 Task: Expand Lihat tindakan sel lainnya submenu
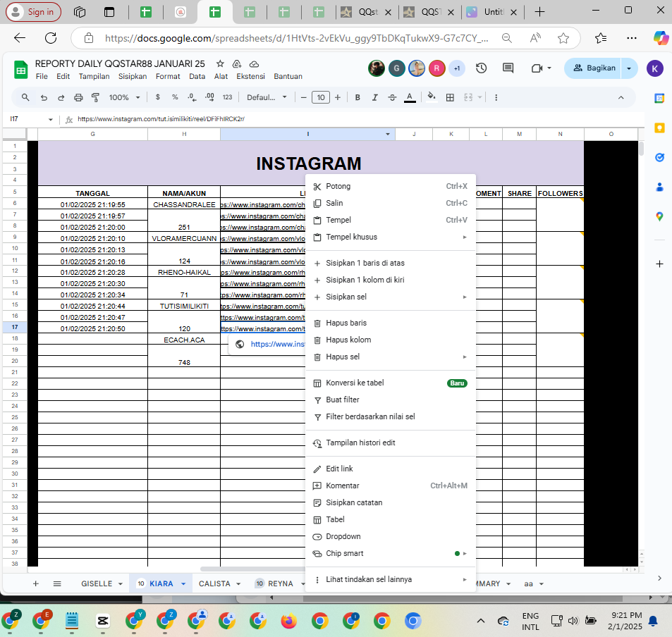[391, 580]
